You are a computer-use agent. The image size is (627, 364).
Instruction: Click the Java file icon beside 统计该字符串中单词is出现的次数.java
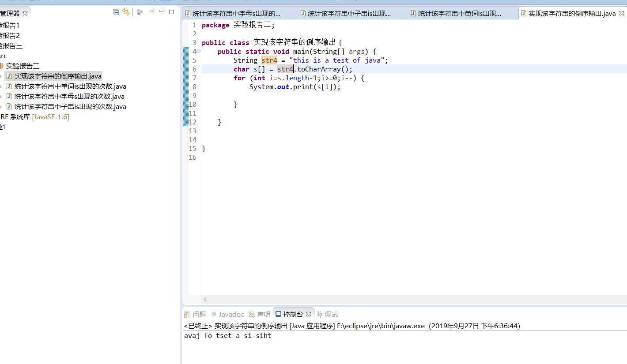click(9, 86)
